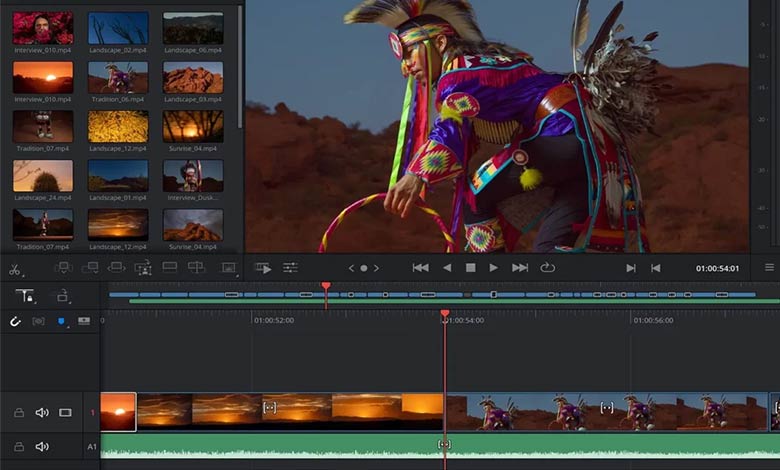
Task: Mute the A1 audio track
Action: [42, 447]
